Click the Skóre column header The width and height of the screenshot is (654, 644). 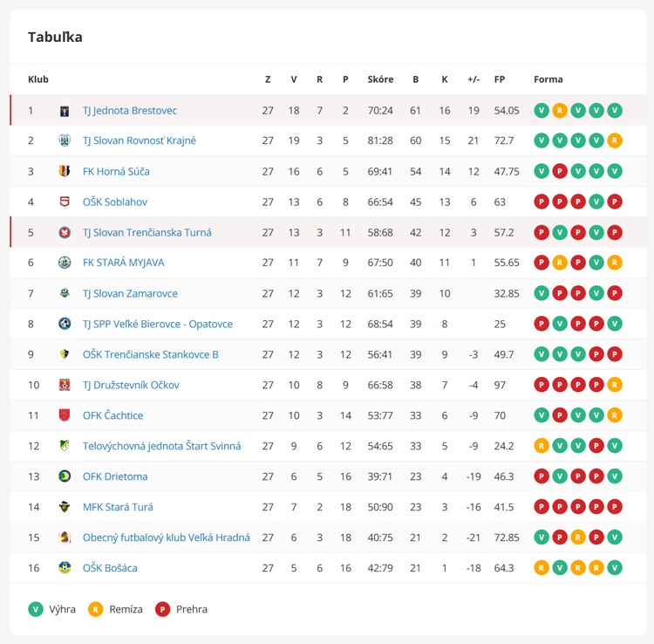380,79
